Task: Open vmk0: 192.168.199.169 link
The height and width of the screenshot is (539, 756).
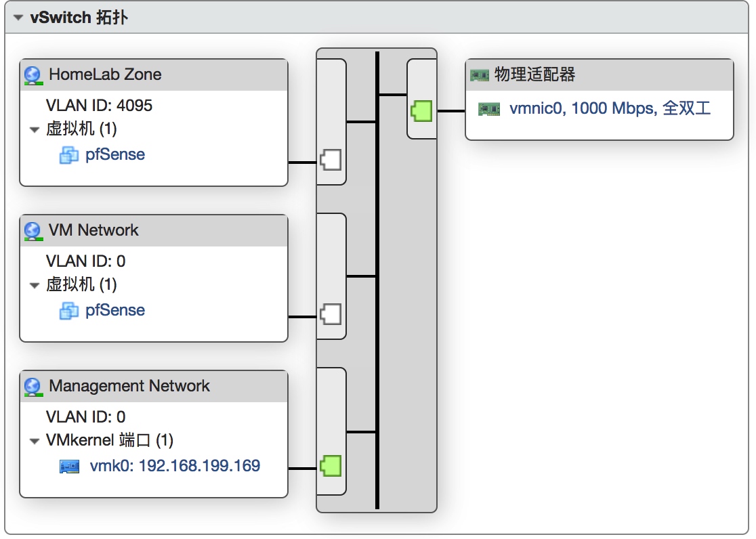Action: point(175,466)
